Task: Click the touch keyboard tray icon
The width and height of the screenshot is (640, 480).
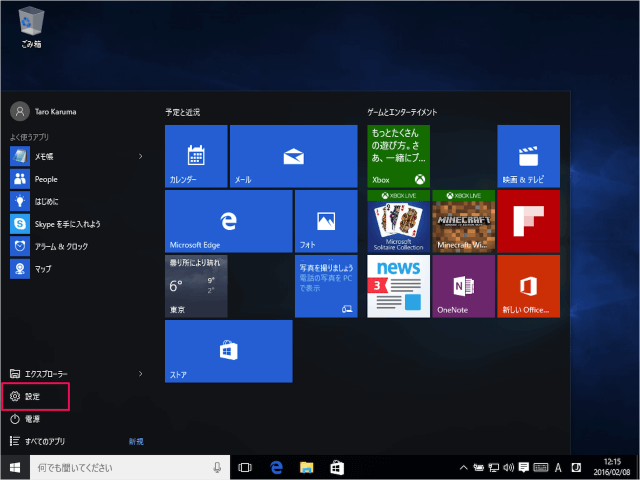Action: click(x=541, y=468)
